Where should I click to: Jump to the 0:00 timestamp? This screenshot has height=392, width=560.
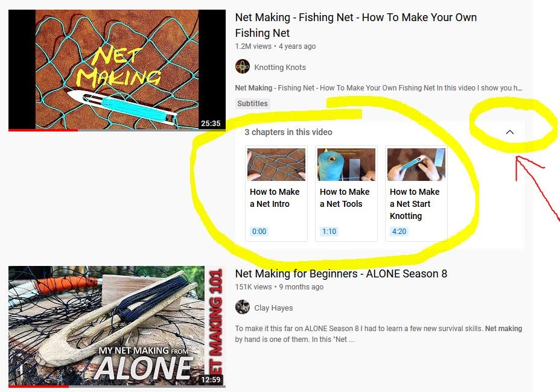pyautogui.click(x=259, y=232)
